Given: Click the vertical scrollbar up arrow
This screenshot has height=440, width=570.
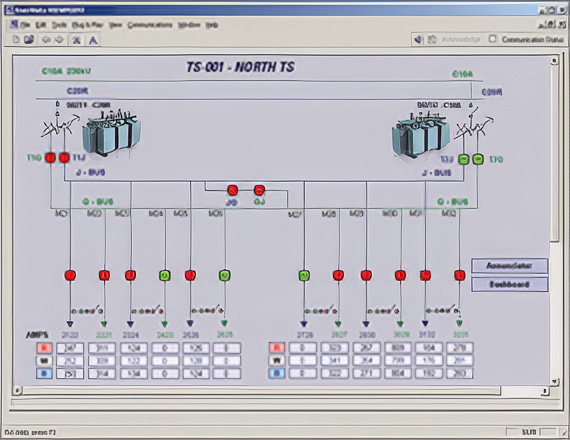Looking at the screenshot, I should pos(554,61).
